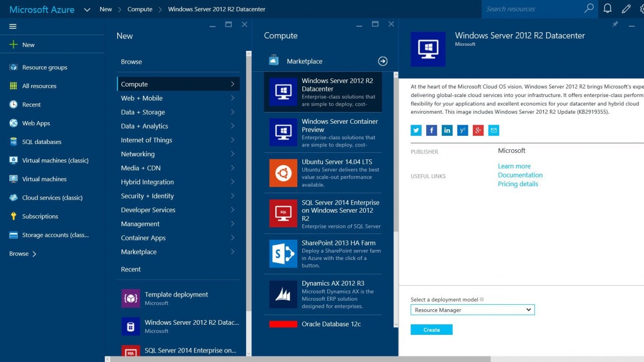The width and height of the screenshot is (644, 362).
Task: Expand Networking category
Action: pos(178,154)
